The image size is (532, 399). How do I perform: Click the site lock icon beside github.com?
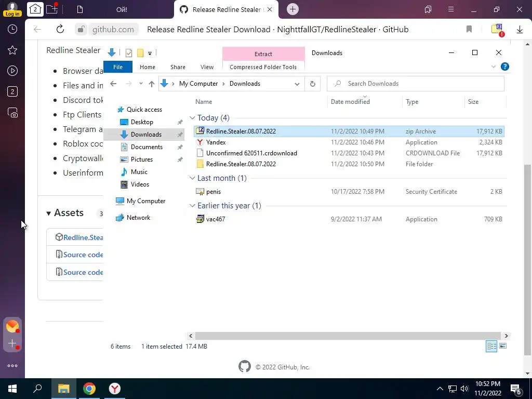point(81,29)
